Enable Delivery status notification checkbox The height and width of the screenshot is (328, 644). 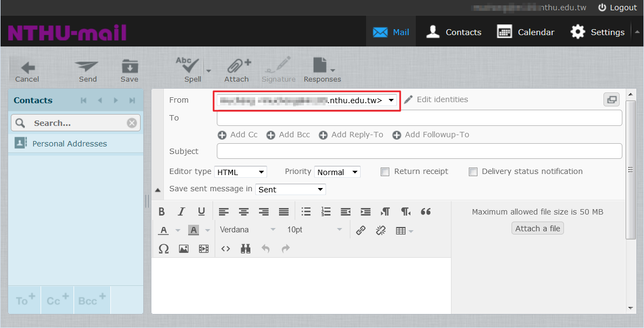coord(473,172)
